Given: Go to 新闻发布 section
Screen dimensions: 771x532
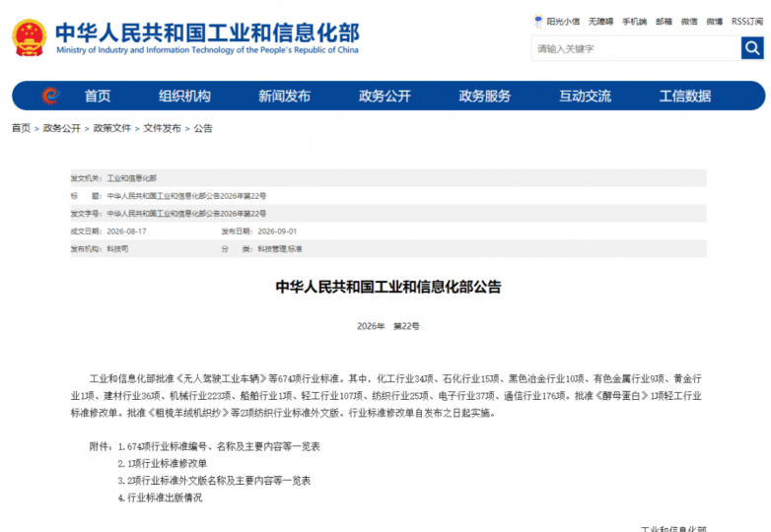Looking at the screenshot, I should [x=285, y=96].
